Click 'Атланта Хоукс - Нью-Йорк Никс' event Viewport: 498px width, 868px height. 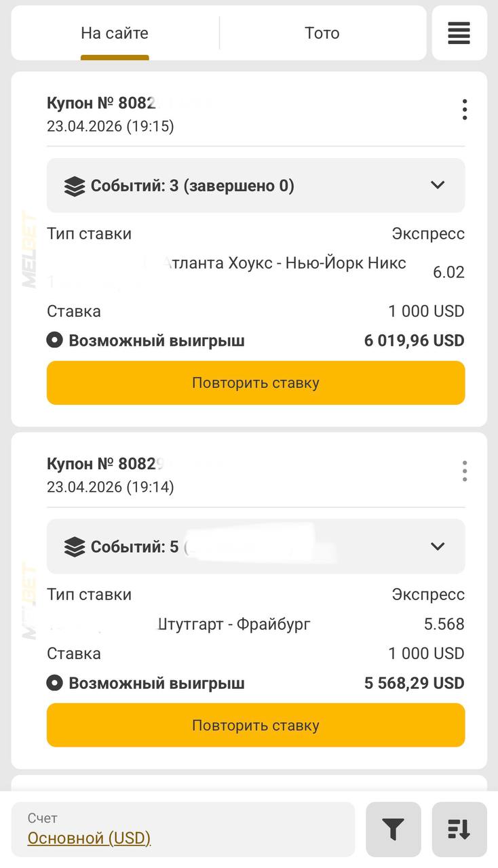coord(284,263)
